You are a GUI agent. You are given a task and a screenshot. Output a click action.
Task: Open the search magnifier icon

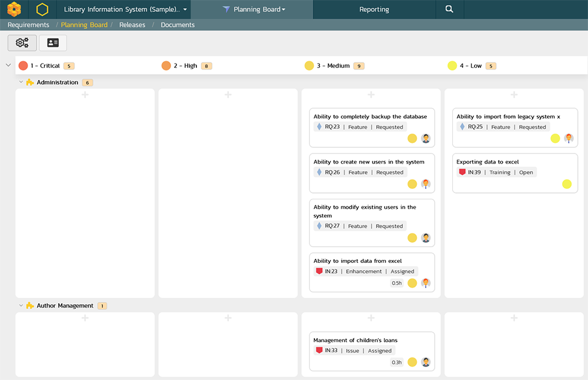449,9
